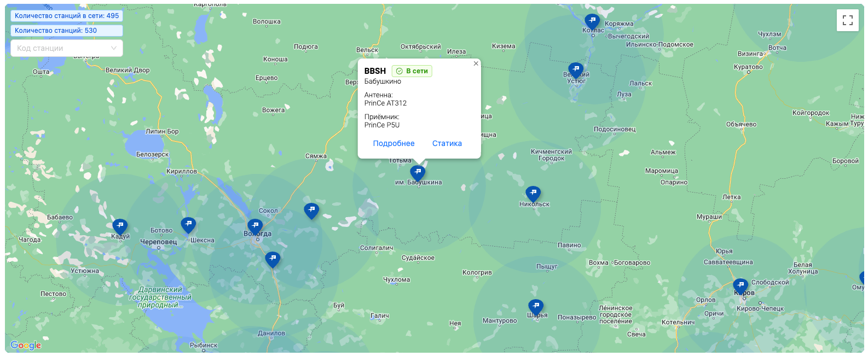Click the Солигалич town label
The image size is (868, 356).
pyautogui.click(x=377, y=248)
